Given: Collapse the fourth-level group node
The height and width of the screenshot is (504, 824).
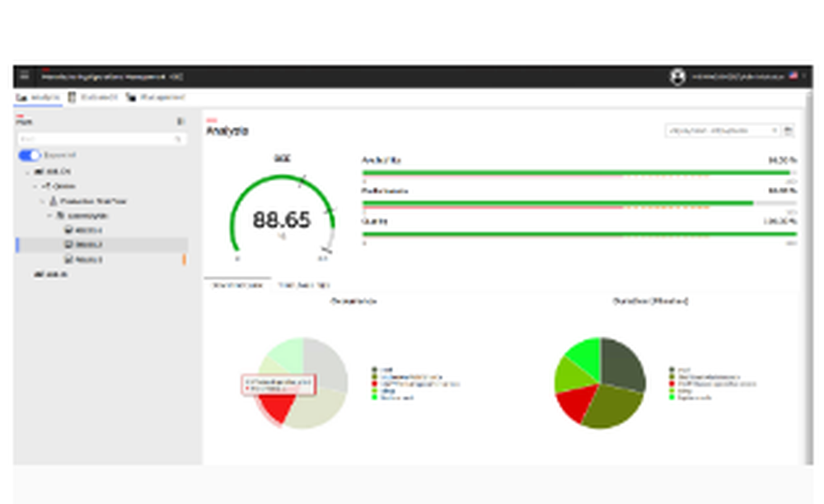Looking at the screenshot, I should (50, 216).
